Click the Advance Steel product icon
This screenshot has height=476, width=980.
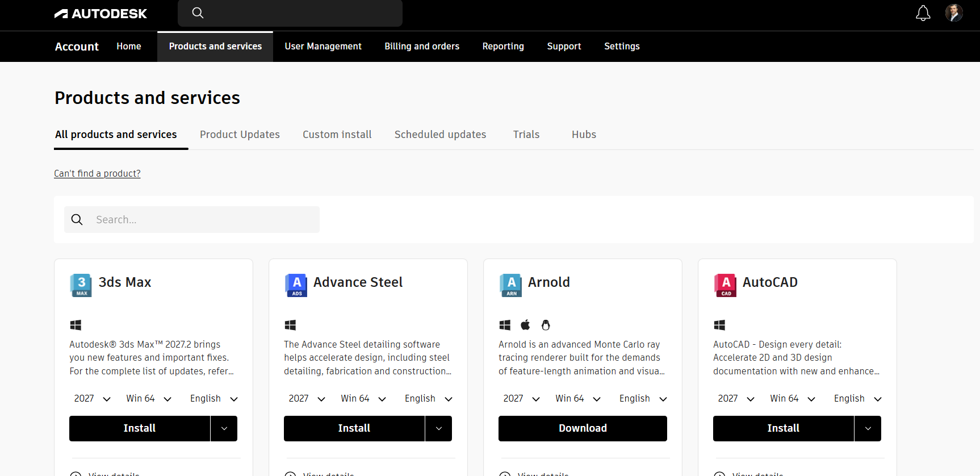click(296, 285)
